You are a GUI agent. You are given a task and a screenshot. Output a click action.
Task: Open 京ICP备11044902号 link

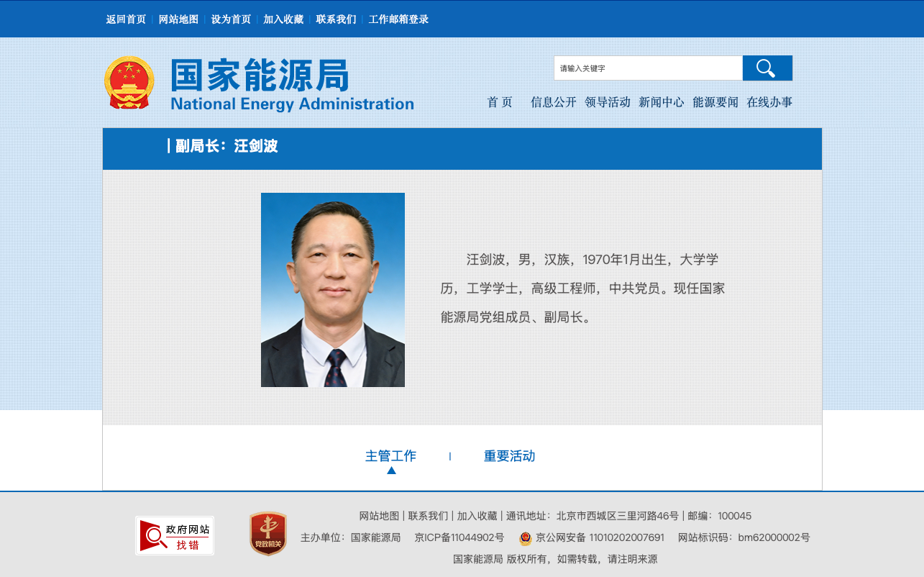(459, 537)
